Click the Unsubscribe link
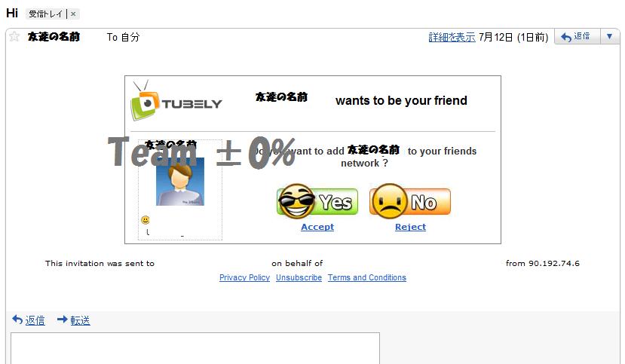 tap(299, 277)
